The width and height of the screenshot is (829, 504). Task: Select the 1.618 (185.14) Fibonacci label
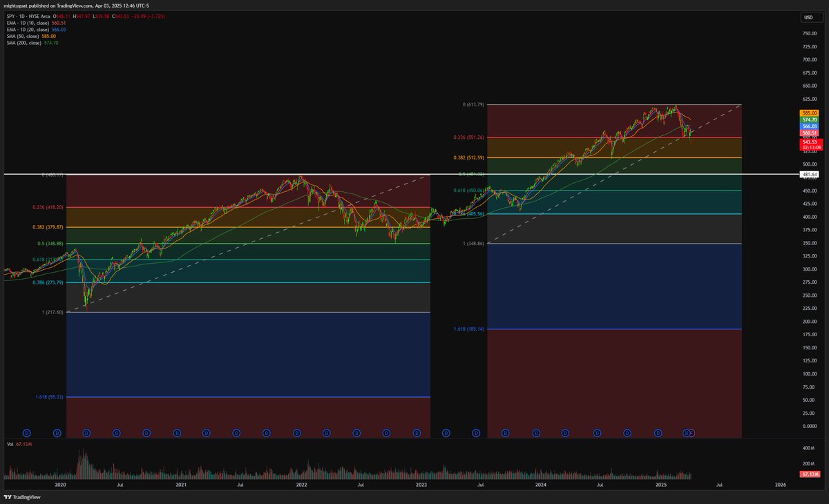click(x=468, y=329)
